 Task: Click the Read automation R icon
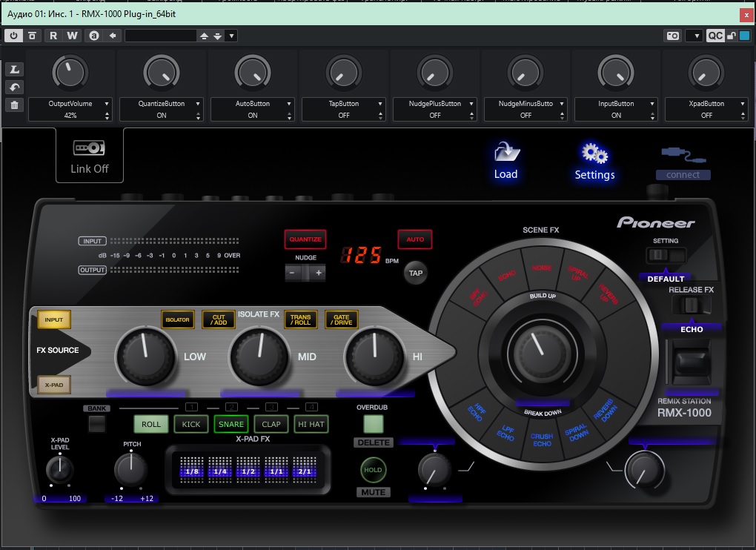pyautogui.click(x=53, y=36)
